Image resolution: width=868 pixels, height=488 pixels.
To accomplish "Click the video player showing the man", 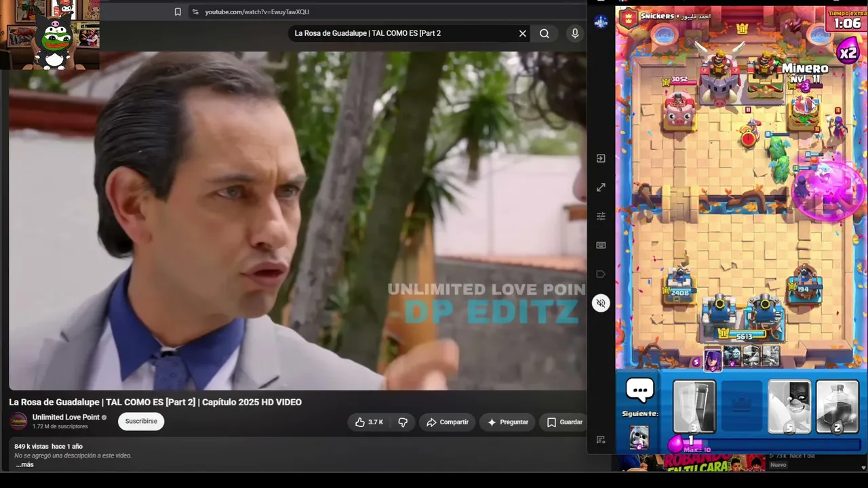I will 298,221.
